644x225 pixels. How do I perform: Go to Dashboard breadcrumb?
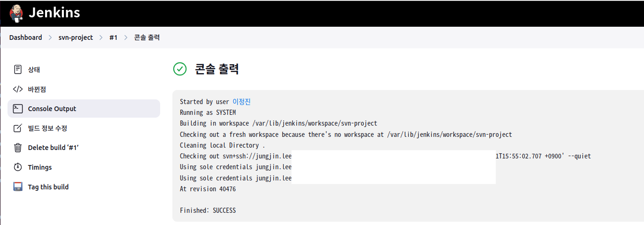pos(25,37)
